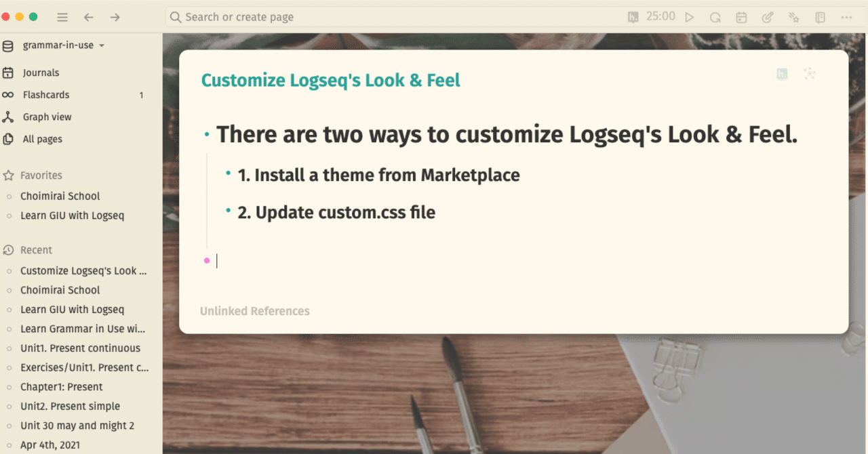This screenshot has width=868, height=454.
Task: Open All pages
Action: 41,139
